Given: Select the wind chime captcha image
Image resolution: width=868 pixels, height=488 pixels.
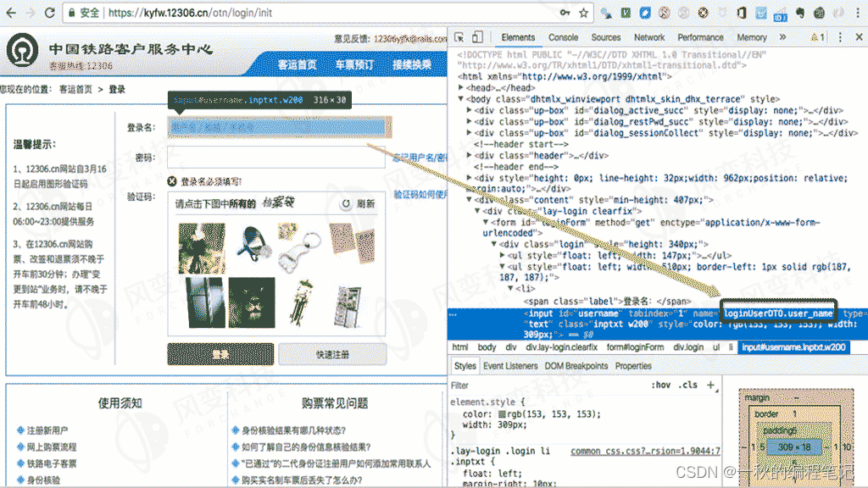Looking at the screenshot, I should 303,303.
